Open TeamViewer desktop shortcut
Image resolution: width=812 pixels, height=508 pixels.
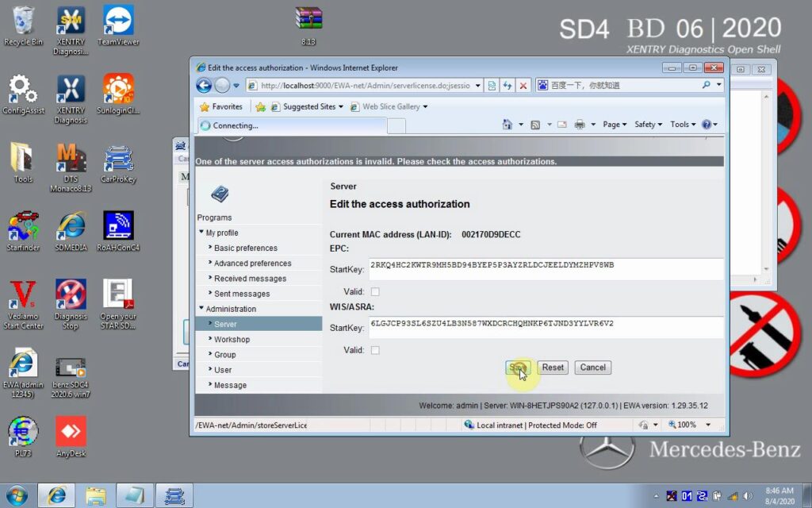[x=118, y=25]
